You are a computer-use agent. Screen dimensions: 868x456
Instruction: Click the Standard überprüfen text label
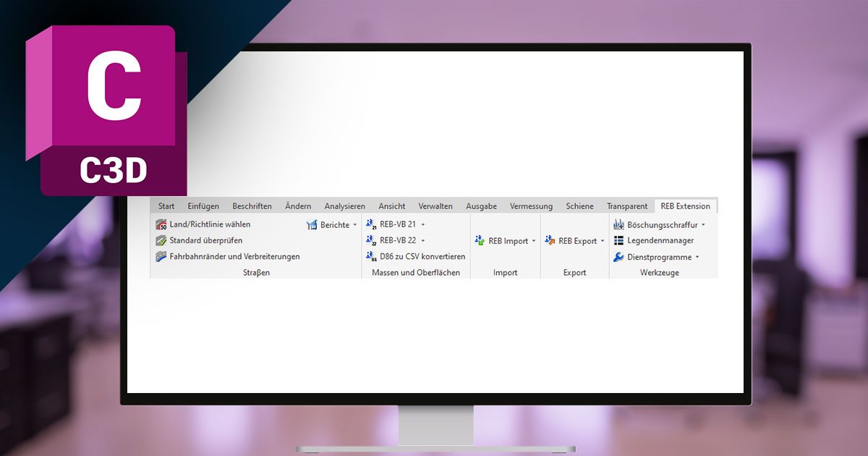click(206, 240)
